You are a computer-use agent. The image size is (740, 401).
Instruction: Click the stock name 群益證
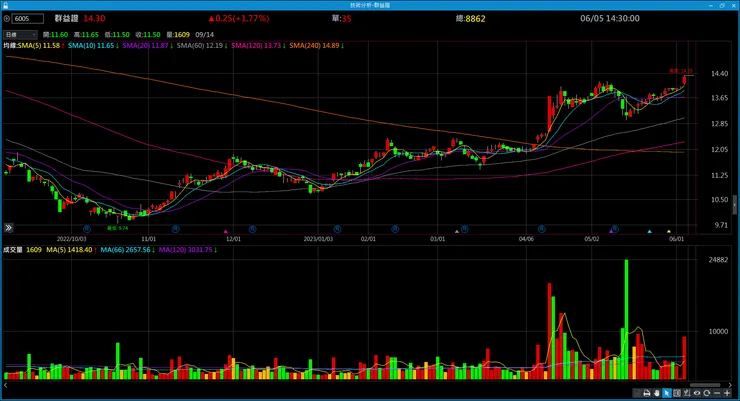pyautogui.click(x=67, y=18)
